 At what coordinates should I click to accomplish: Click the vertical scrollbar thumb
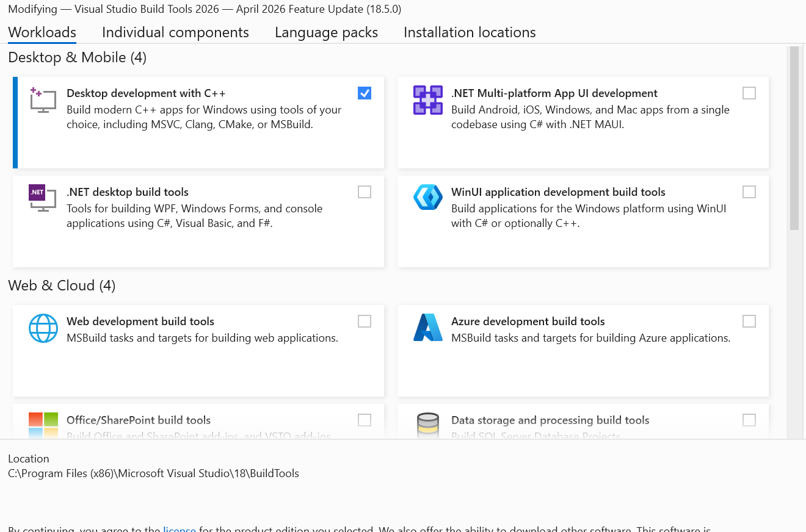tap(794, 138)
